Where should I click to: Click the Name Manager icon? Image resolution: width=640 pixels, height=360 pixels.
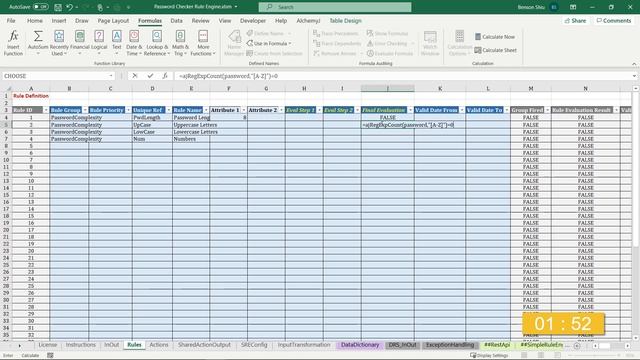(x=234, y=42)
